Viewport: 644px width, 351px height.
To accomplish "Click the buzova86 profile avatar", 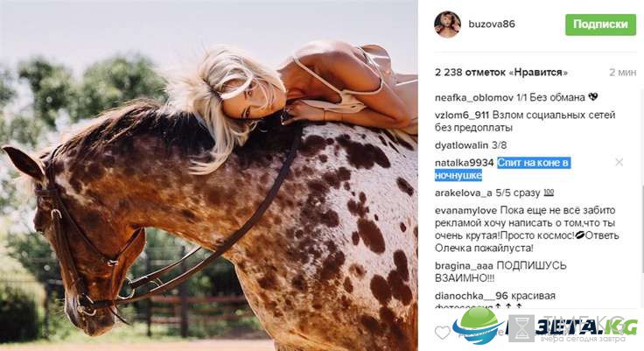I will tap(447, 25).
